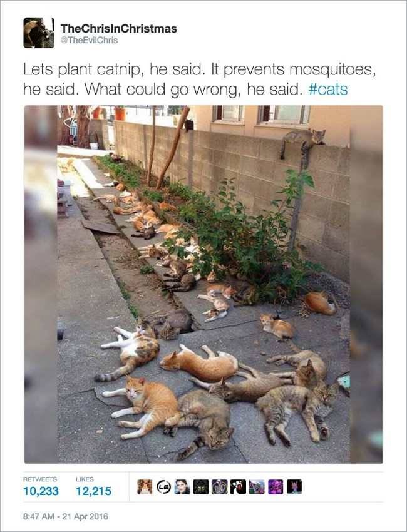Open the round emblem avatar
The width and height of the screenshot is (407, 532).
[220, 487]
